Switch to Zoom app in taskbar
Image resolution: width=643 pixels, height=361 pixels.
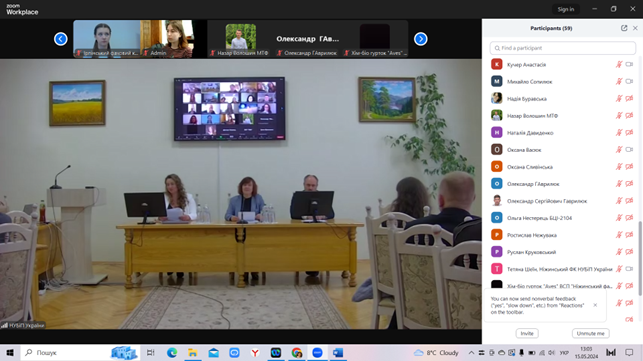click(317, 353)
